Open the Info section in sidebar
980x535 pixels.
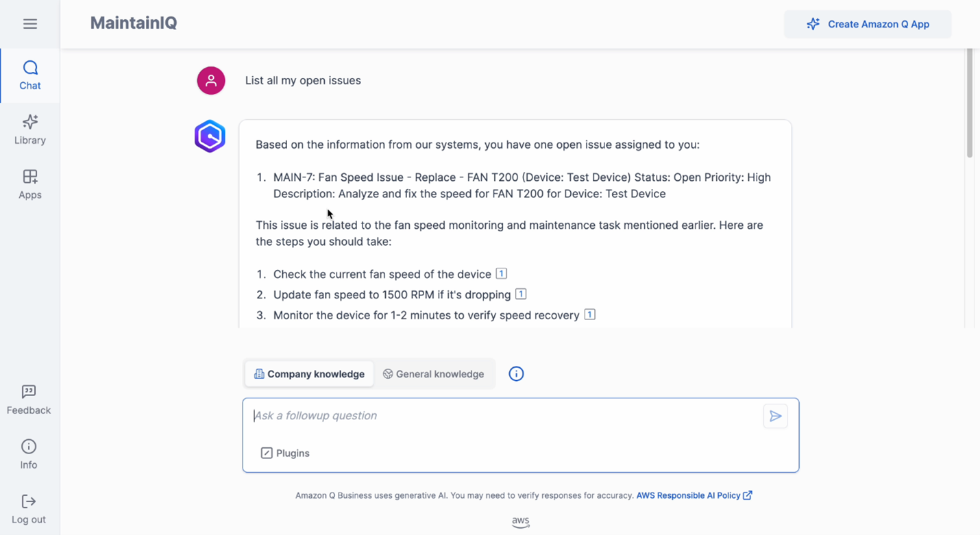(x=29, y=455)
